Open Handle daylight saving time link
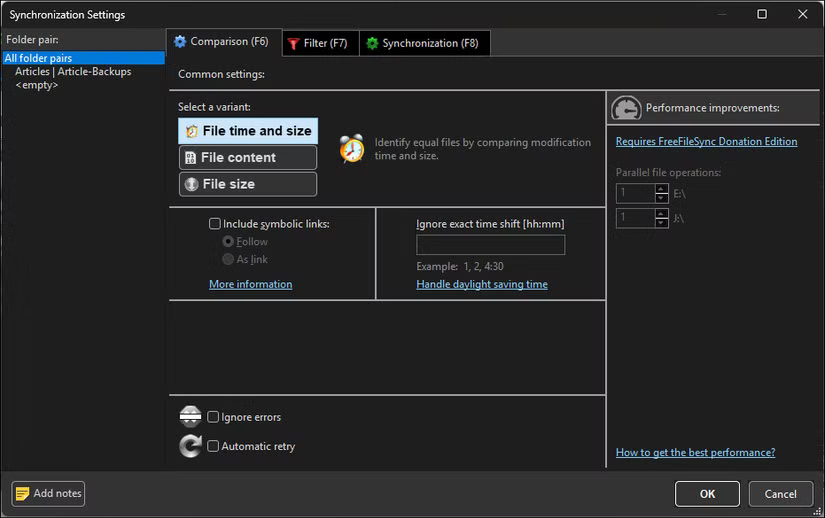The image size is (825, 518). [482, 284]
